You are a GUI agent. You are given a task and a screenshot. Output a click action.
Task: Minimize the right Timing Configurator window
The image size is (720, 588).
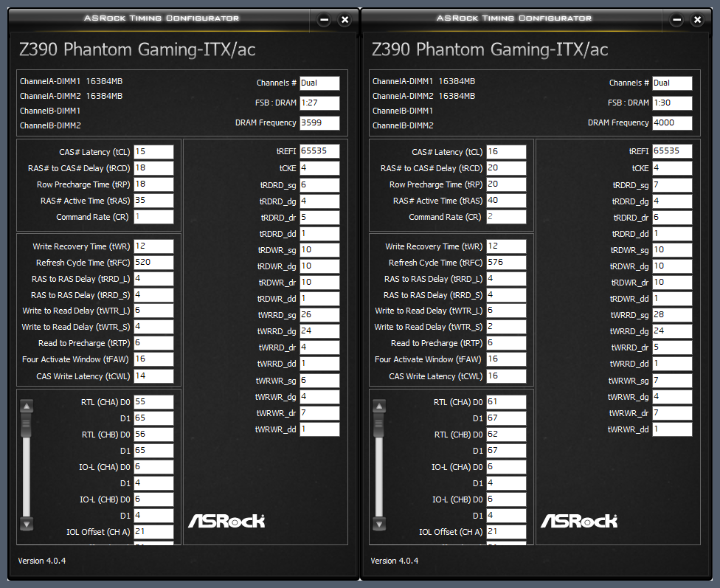click(676, 20)
